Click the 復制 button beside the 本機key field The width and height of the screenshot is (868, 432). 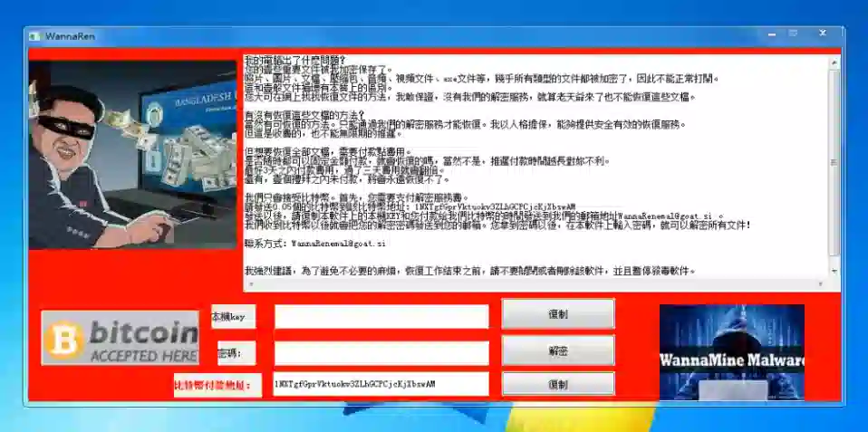[x=558, y=314]
